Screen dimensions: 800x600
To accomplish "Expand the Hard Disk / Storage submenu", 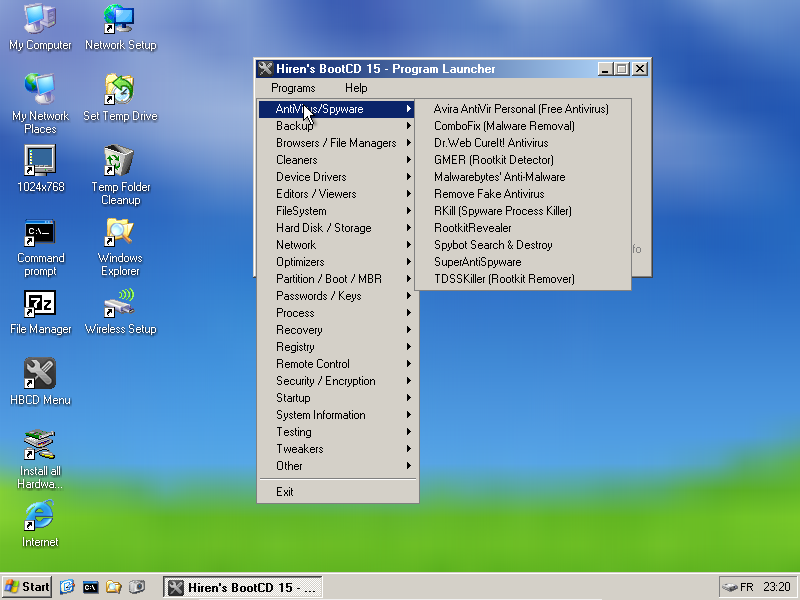I will pyautogui.click(x=337, y=228).
